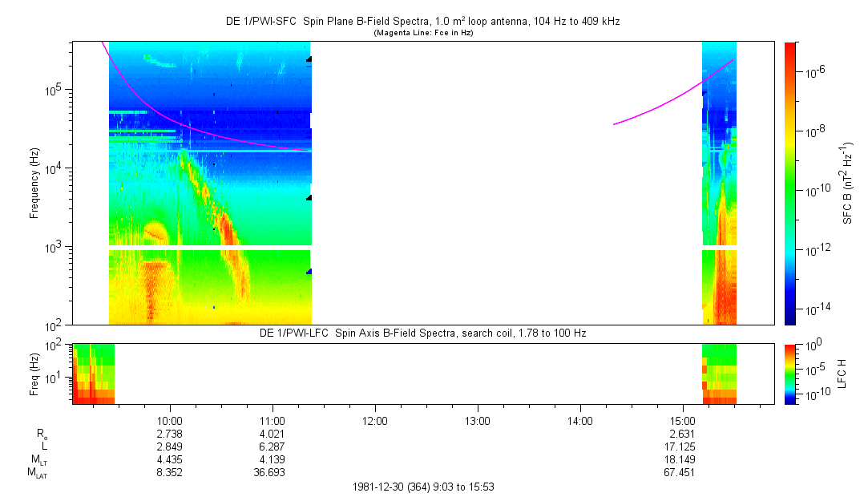Select the MLAT row label
This screenshot has height=497, width=868.
coord(37,473)
